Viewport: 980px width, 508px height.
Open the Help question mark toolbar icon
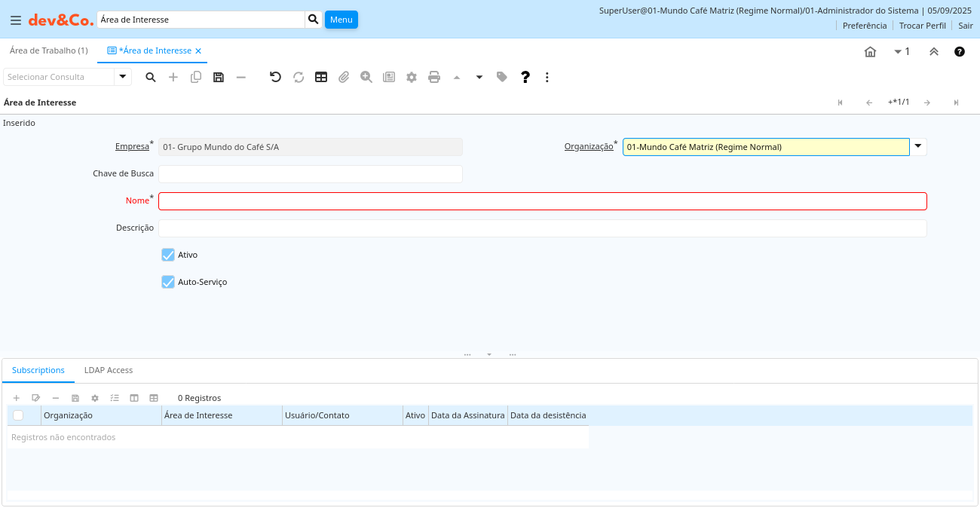click(x=525, y=77)
